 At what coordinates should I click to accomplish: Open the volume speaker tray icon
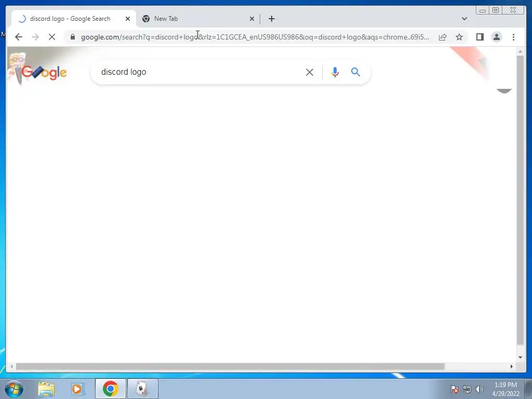click(x=479, y=389)
